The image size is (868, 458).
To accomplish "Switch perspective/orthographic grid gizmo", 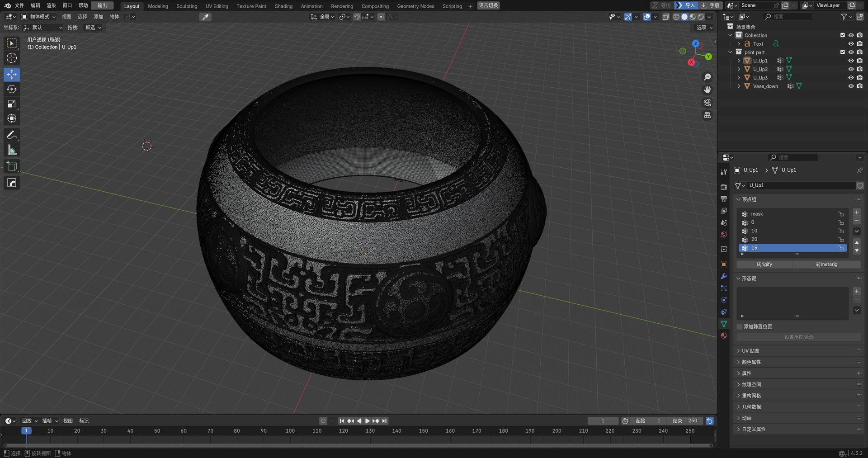I will coord(708,115).
